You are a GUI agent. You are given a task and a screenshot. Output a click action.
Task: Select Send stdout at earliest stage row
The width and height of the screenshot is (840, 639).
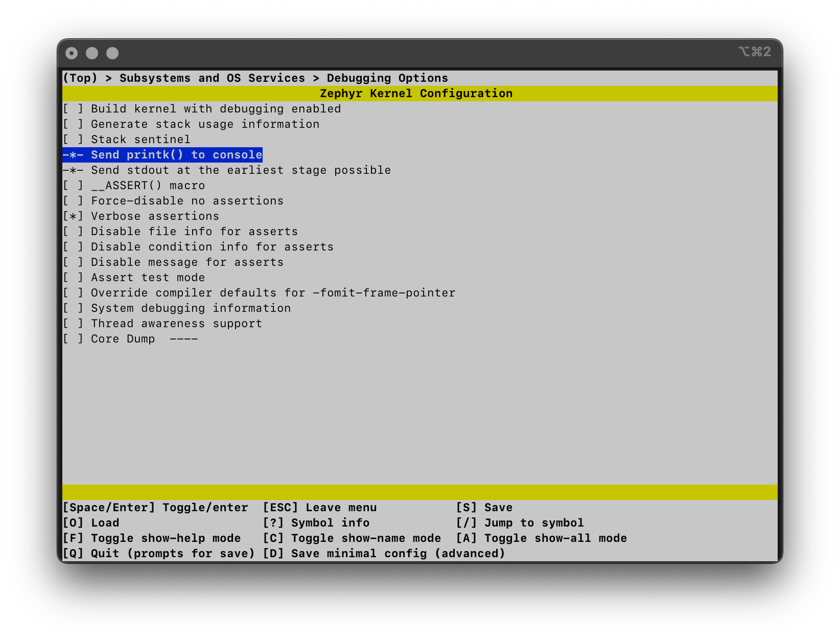click(x=227, y=170)
